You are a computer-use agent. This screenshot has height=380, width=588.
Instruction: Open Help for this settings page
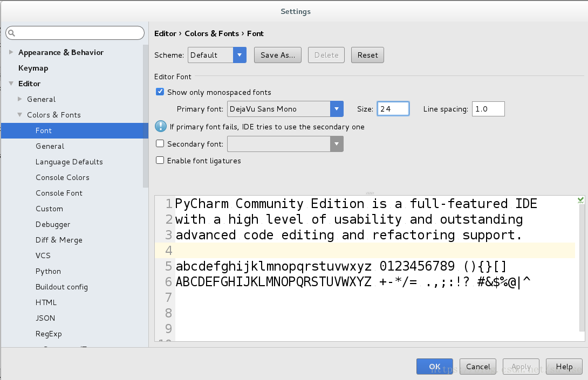pyautogui.click(x=564, y=367)
